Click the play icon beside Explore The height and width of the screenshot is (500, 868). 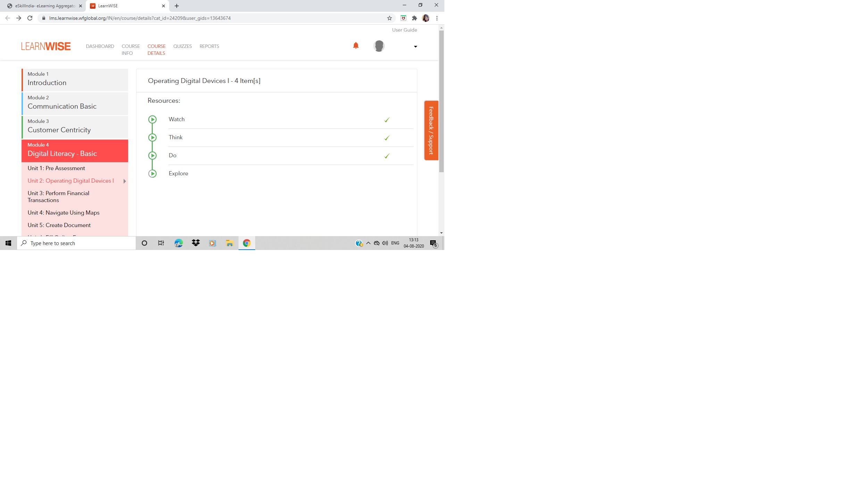pos(152,174)
